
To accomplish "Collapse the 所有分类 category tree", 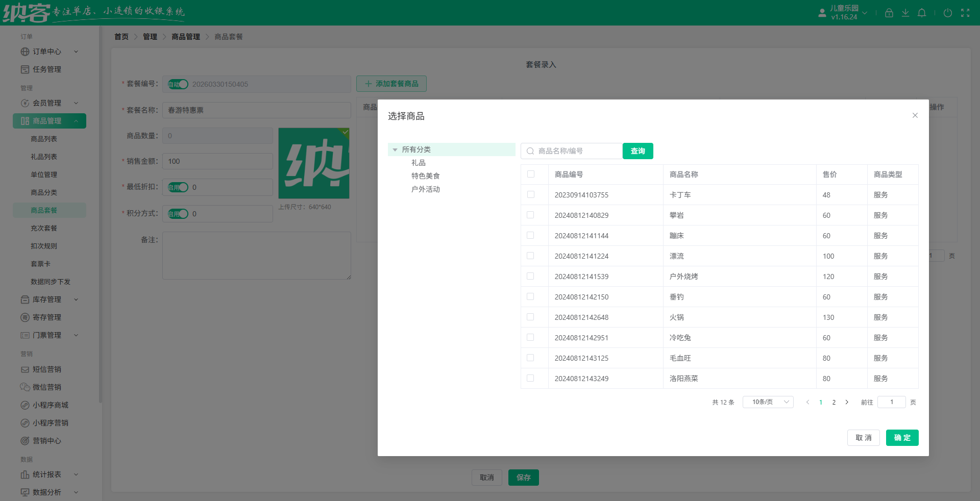I will click(395, 149).
